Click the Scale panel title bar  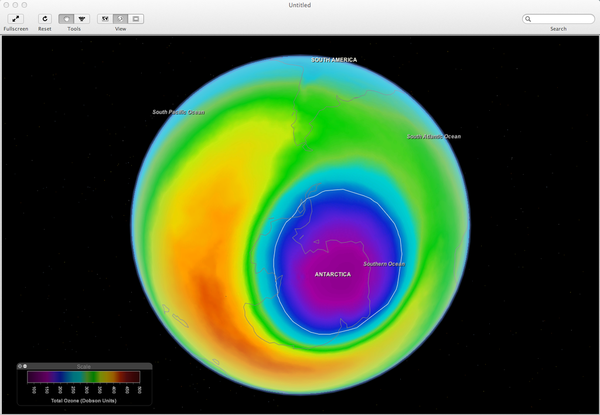[85, 366]
